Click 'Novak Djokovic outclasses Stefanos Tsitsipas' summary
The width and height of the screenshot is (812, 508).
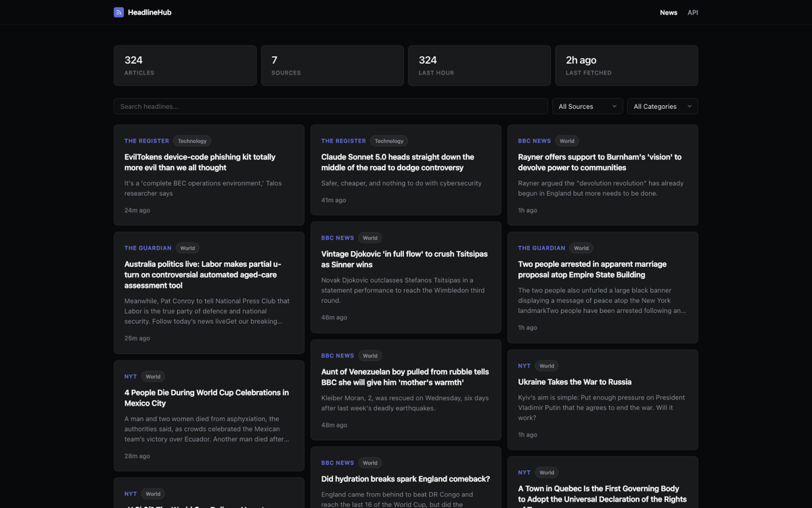pyautogui.click(x=397, y=290)
